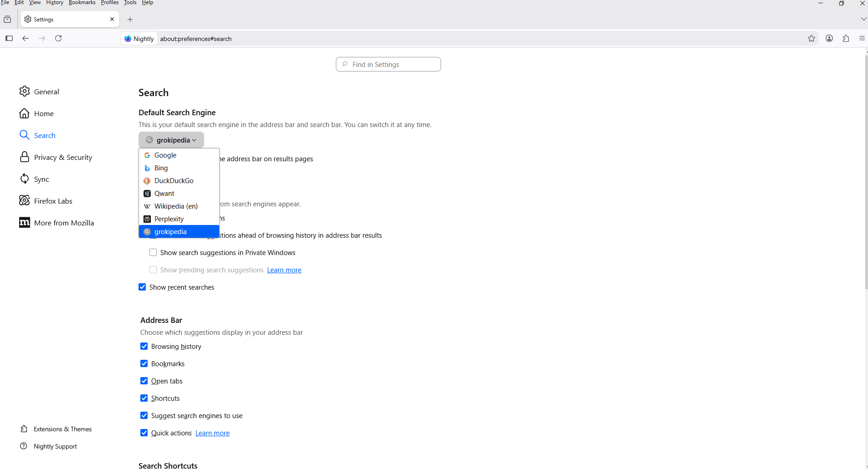Open Privacy & Security settings
Viewport: 868px width, 470px height.
click(x=56, y=157)
